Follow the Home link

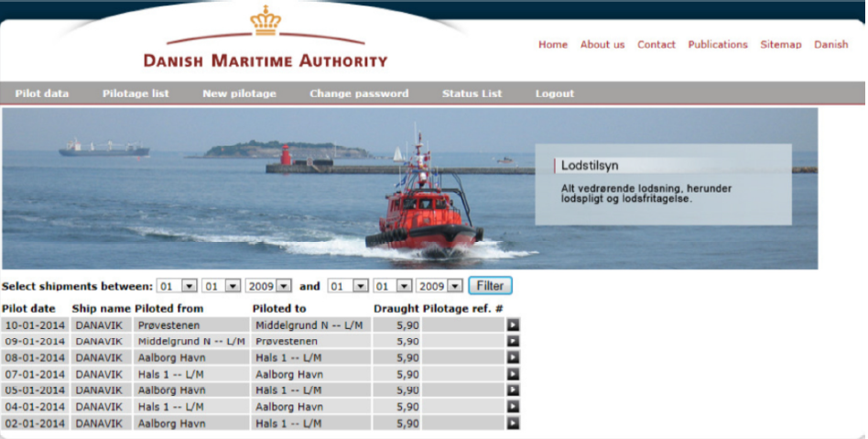pos(553,44)
